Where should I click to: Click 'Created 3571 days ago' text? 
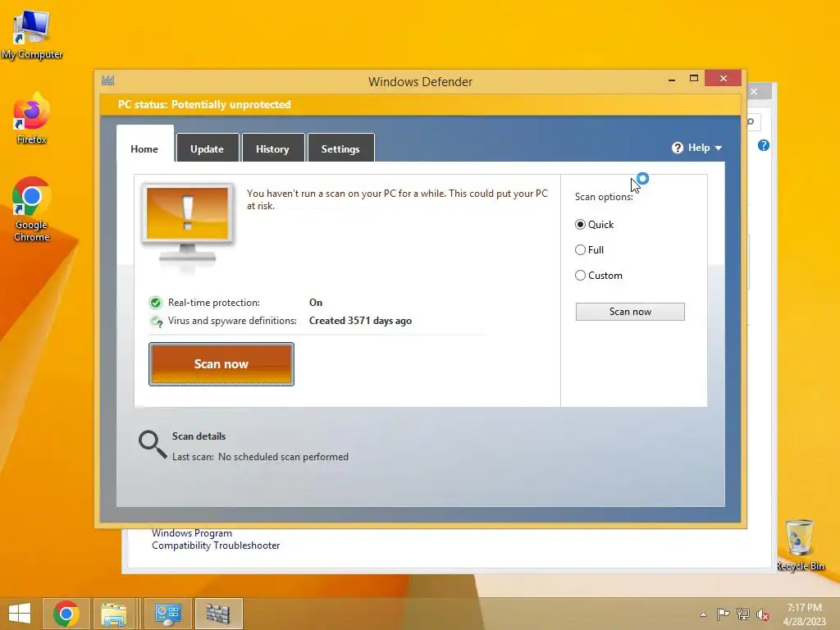click(361, 321)
